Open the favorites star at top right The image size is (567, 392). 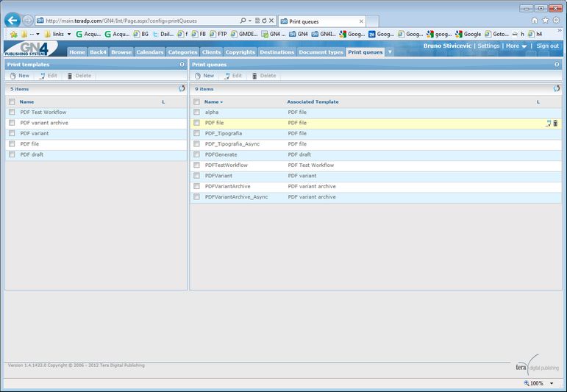[x=545, y=21]
